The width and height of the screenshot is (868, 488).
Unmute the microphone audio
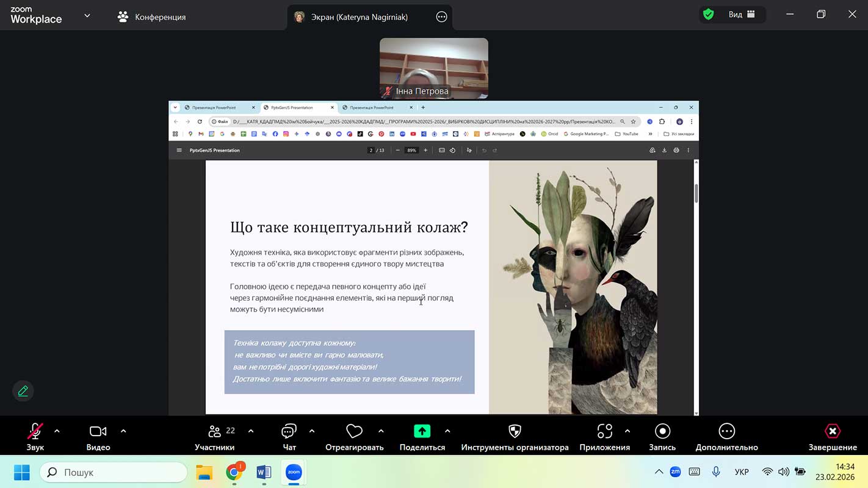[35, 431]
